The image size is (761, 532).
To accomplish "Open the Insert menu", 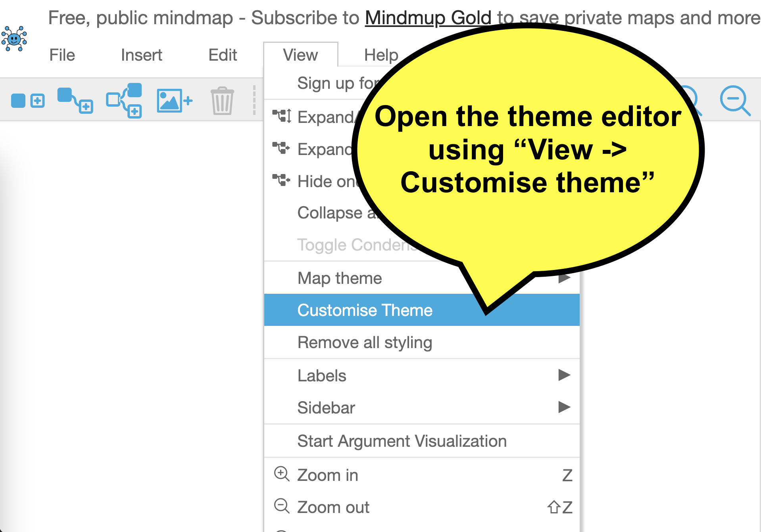I will click(141, 55).
